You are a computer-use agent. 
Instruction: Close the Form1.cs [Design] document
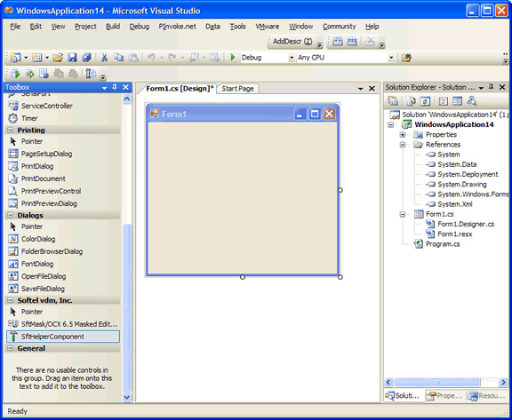coord(372,89)
